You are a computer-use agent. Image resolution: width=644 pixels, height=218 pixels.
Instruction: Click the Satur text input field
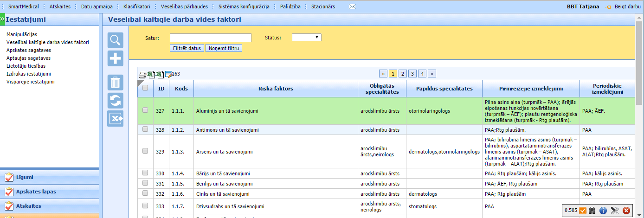(x=210, y=38)
